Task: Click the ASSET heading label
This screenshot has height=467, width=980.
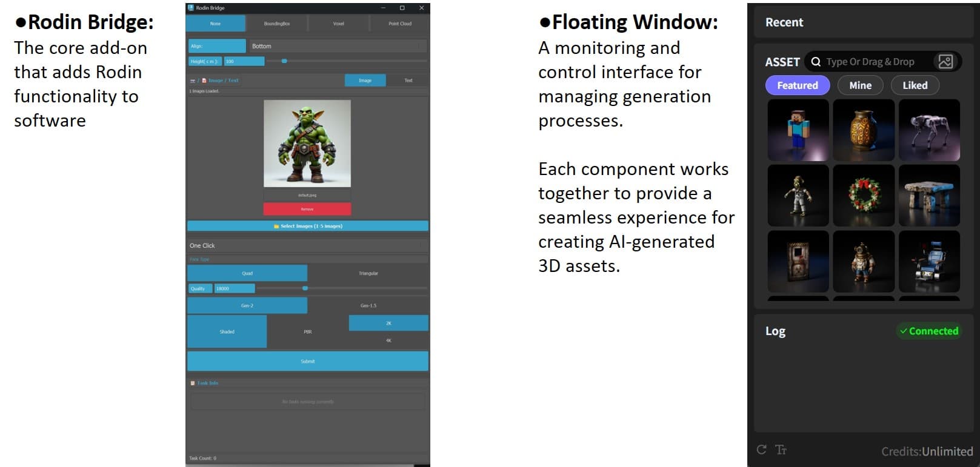Action: point(782,62)
